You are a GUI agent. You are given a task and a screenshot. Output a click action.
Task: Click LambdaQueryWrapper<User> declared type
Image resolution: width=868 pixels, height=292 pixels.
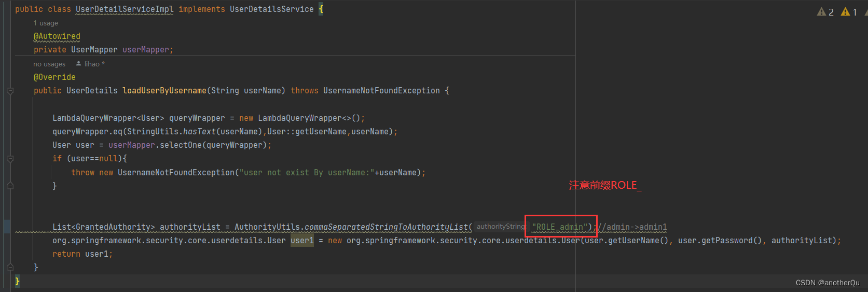click(x=108, y=118)
